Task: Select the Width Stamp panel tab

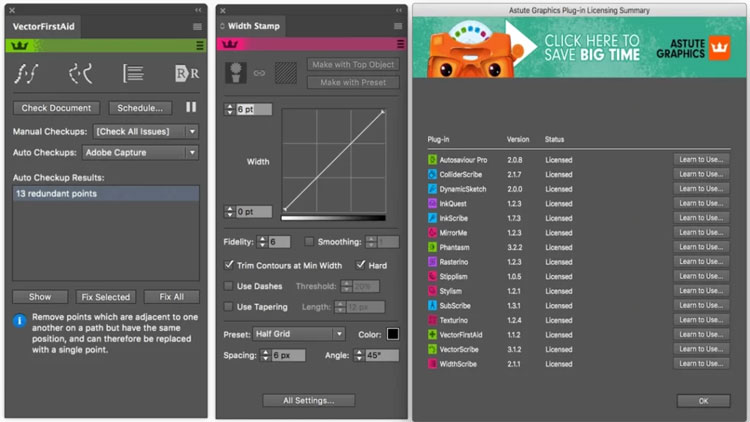Action: pos(251,26)
